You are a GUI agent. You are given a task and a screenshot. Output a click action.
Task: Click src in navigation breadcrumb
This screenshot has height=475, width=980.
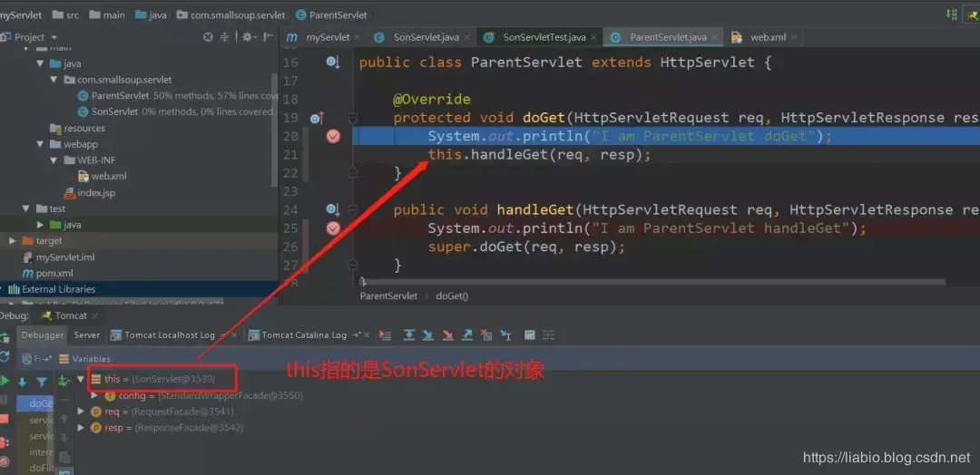click(66, 15)
